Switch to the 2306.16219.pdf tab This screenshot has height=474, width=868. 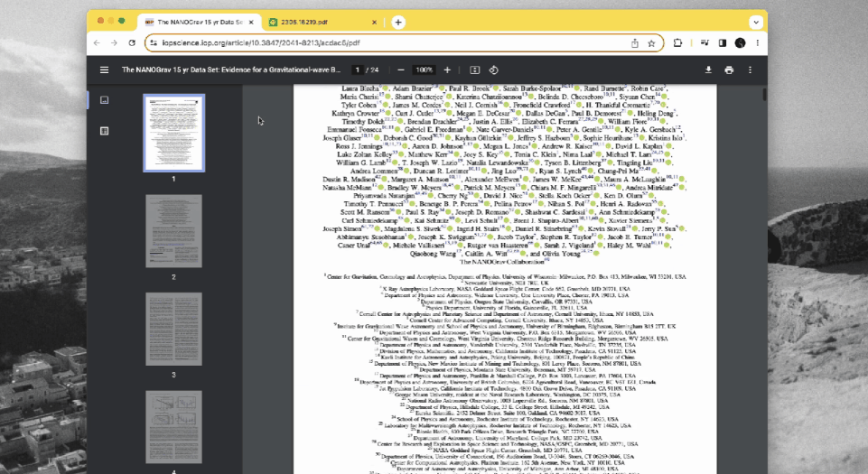(x=322, y=23)
